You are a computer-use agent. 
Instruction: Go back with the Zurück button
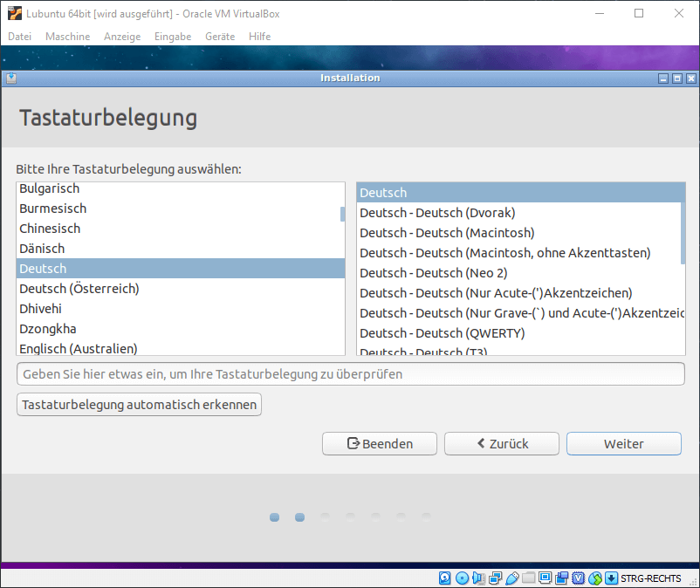point(502,443)
